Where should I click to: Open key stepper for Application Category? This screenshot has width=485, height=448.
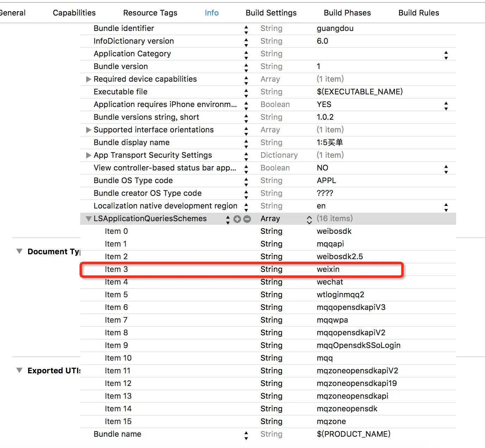pyautogui.click(x=246, y=55)
